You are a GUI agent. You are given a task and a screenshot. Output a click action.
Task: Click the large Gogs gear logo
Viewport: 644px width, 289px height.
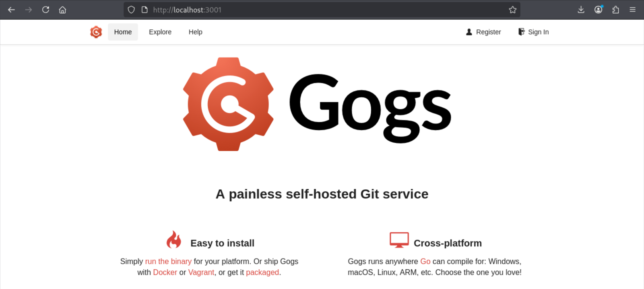coord(228,104)
